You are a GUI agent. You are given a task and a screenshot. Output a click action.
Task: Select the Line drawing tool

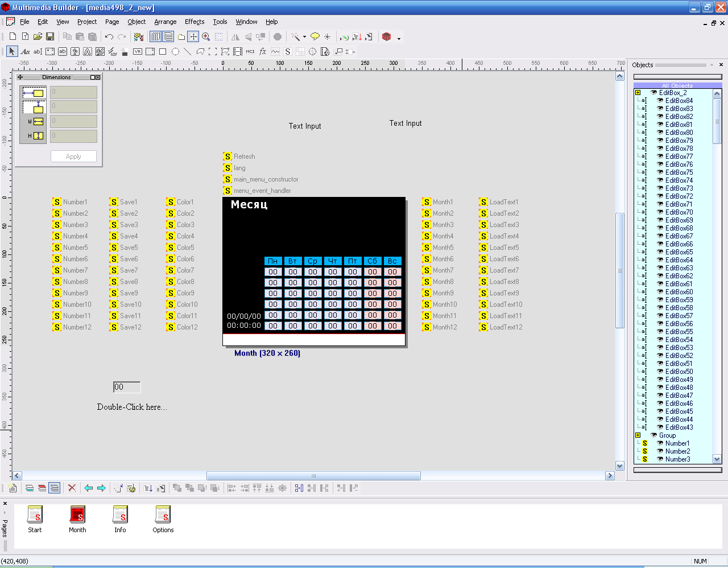[188, 51]
